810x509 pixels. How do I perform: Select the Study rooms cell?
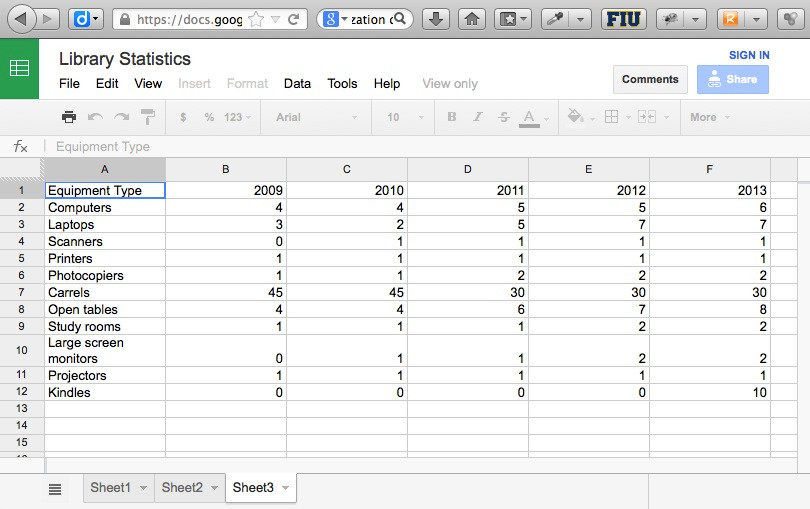(105, 327)
